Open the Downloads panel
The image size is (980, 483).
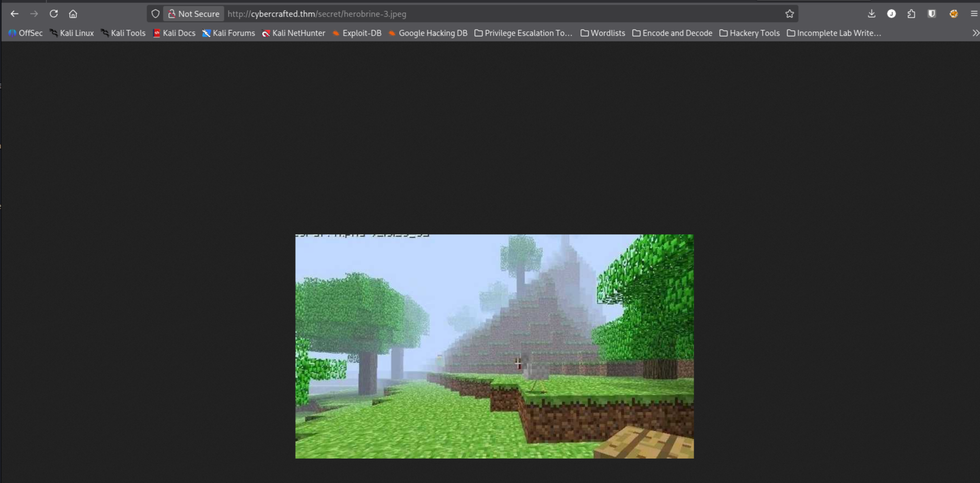[x=872, y=14]
